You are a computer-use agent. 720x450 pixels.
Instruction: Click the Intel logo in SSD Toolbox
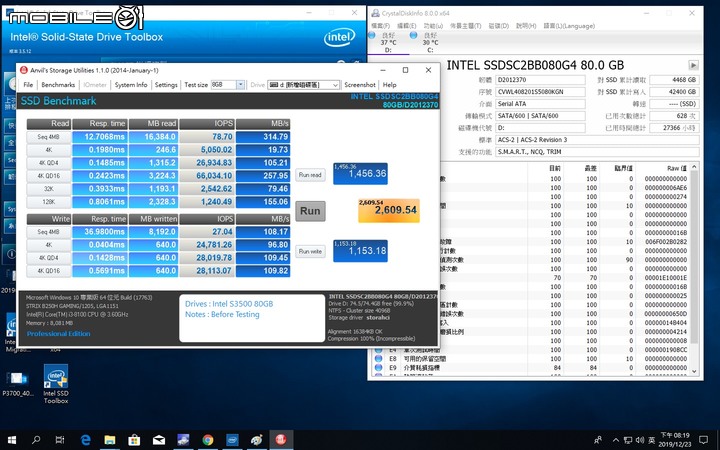(339, 38)
